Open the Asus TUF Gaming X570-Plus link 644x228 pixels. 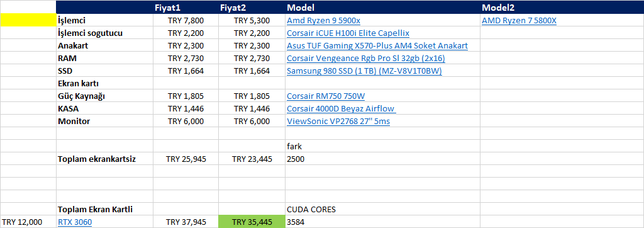pos(377,46)
